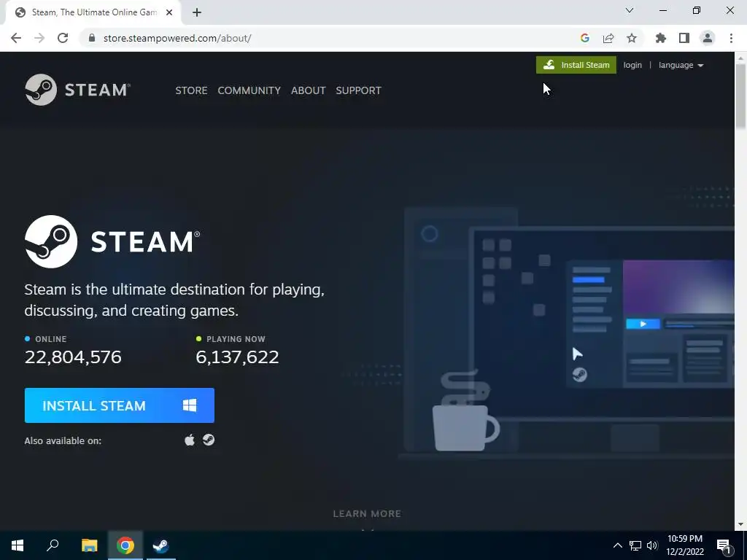747x560 pixels.
Task: Show hidden system tray icons
Action: coord(617,545)
